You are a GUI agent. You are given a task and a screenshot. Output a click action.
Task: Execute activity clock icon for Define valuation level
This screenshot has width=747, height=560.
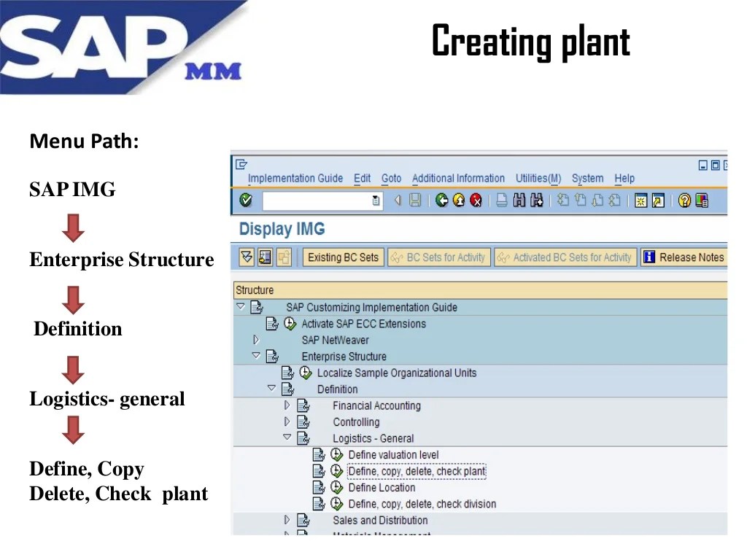click(337, 454)
